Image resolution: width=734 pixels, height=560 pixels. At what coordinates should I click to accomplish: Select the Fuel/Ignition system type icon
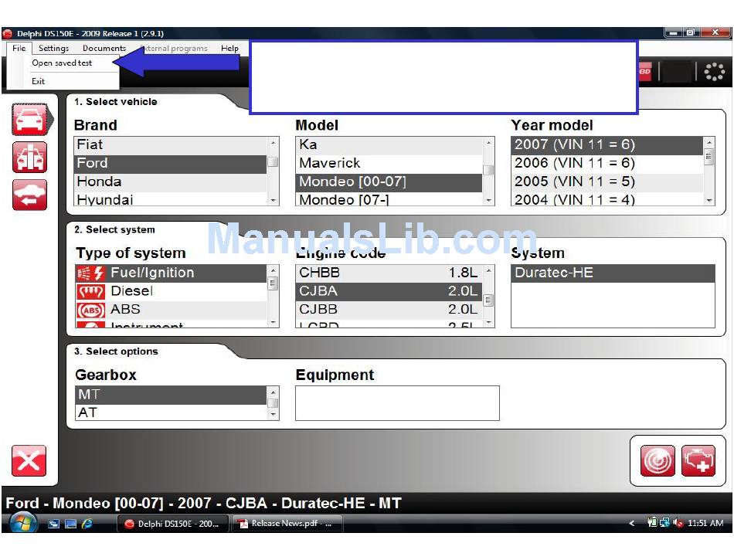tap(91, 273)
